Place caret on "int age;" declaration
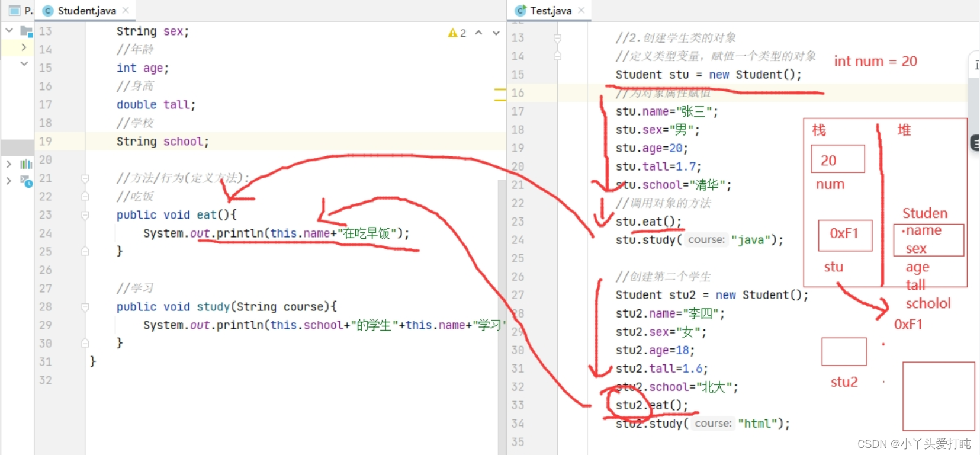980x455 pixels. point(143,68)
